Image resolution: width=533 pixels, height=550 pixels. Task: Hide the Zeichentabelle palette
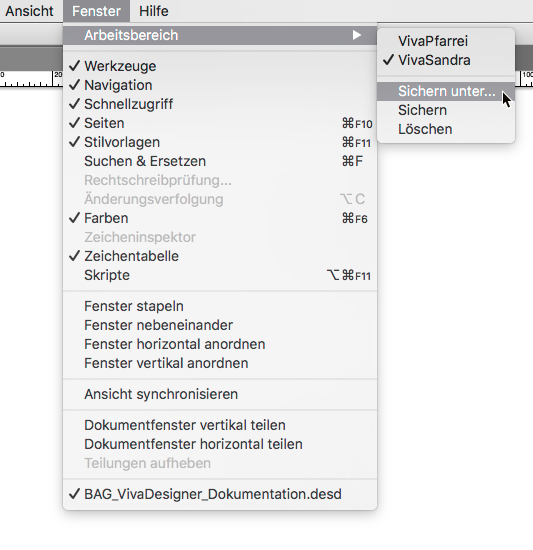point(220,256)
